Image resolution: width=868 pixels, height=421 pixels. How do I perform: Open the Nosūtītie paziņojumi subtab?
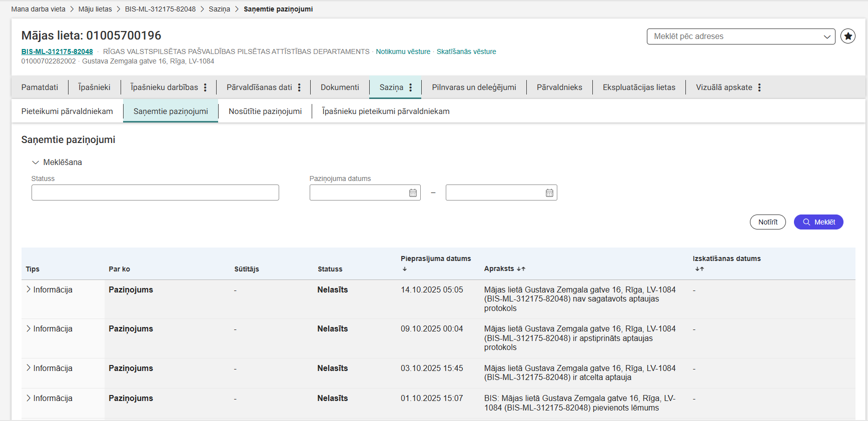click(x=265, y=111)
